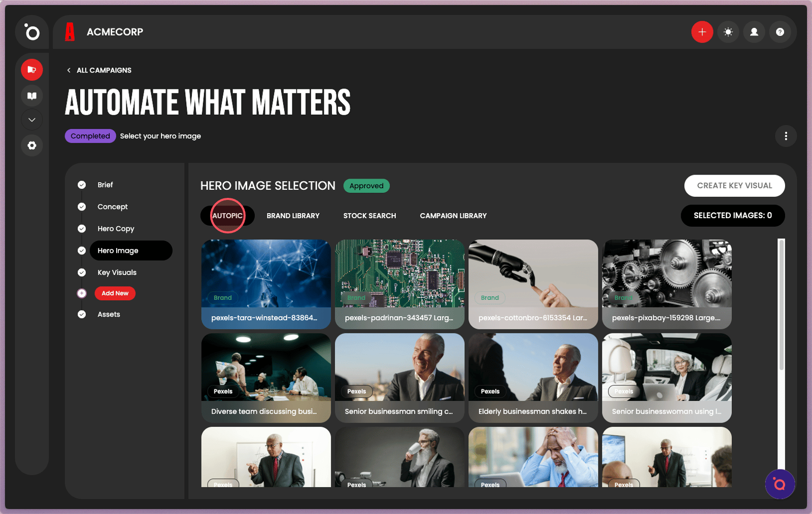Click the Hero Image checkmark icon
812x514 pixels.
82,251
